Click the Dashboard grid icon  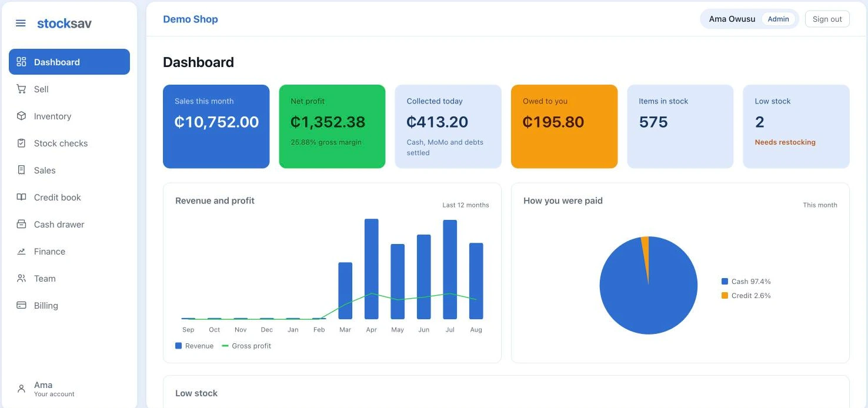(21, 62)
